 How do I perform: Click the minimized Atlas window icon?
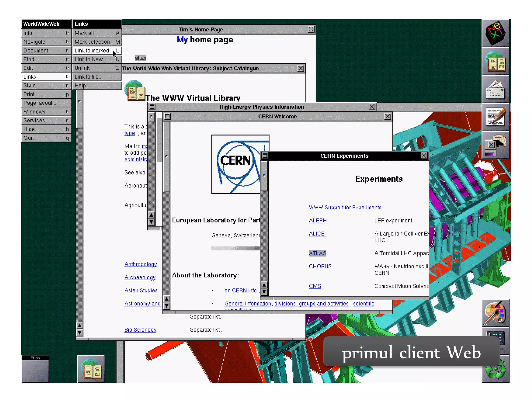coord(35,369)
